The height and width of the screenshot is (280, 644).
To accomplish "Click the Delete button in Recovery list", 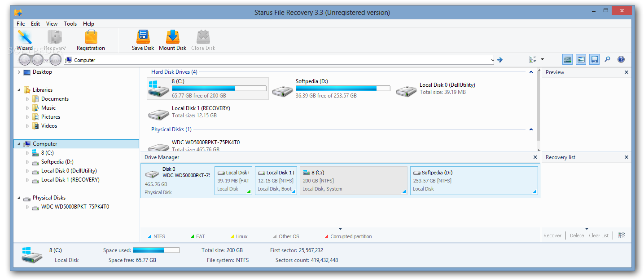I will click(x=577, y=236).
